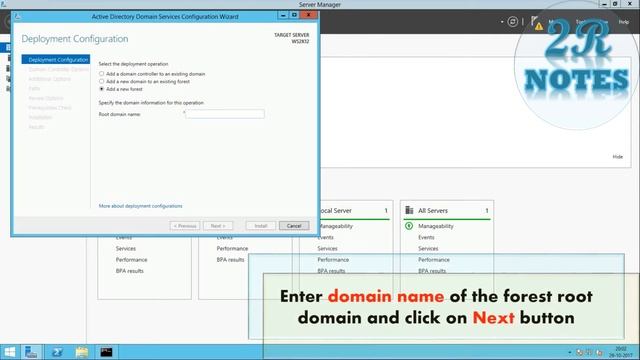
Task: Open Command Prompt from the taskbar
Action: [106, 352]
